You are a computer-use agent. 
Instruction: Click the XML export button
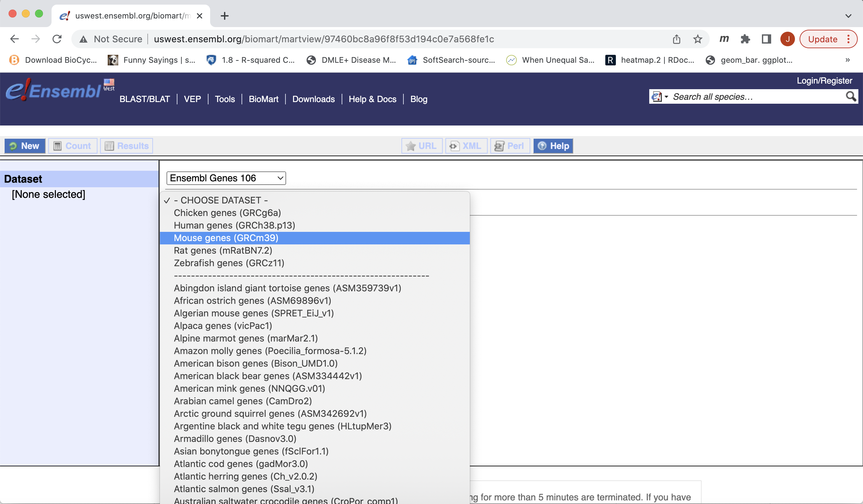coord(466,146)
